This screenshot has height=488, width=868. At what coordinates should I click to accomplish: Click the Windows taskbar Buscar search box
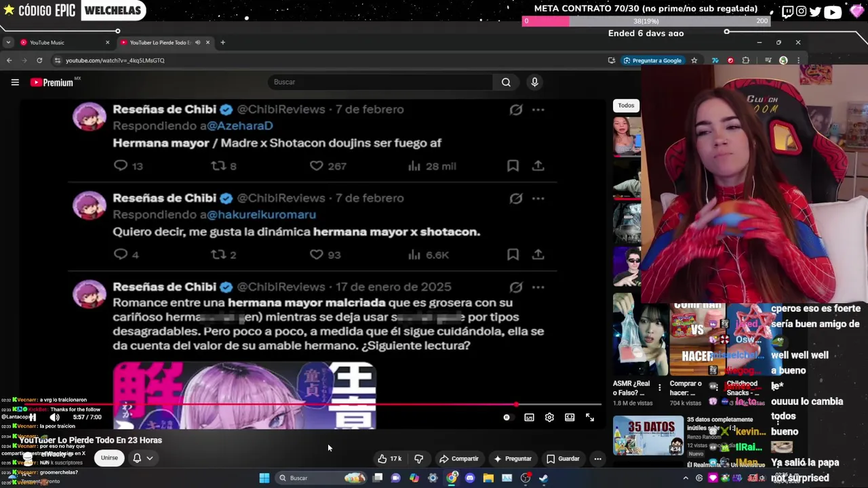coord(321,478)
